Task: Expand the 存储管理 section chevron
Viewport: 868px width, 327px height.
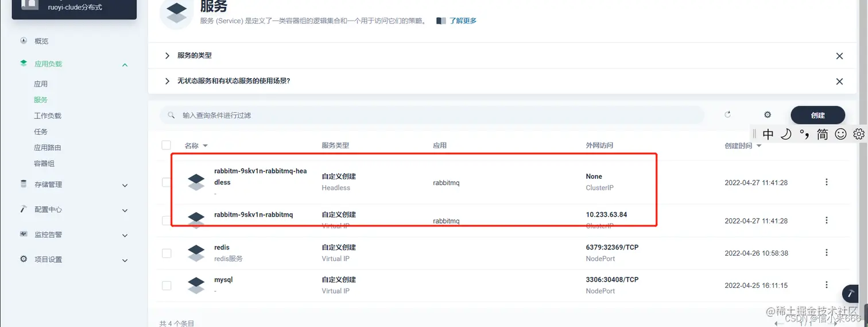Action: (125, 185)
